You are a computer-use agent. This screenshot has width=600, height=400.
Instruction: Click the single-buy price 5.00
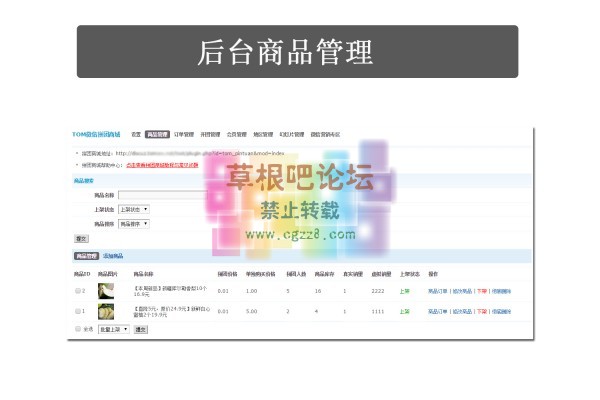tap(251, 312)
